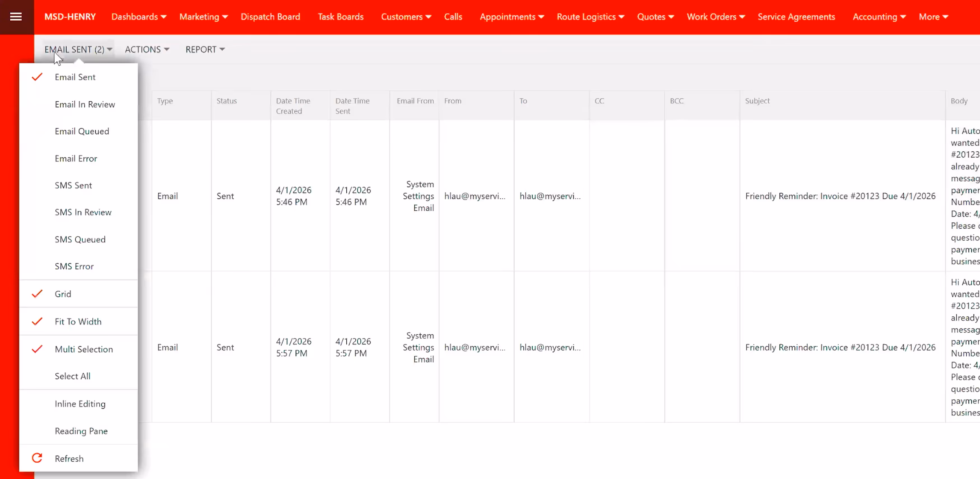Expand the Actions dropdown
This screenshot has height=479, width=980.
point(147,50)
